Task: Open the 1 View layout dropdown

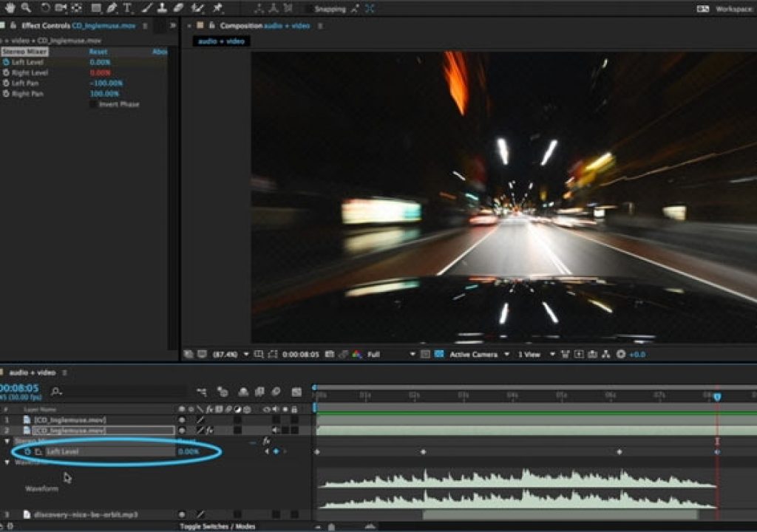Action: click(x=537, y=355)
